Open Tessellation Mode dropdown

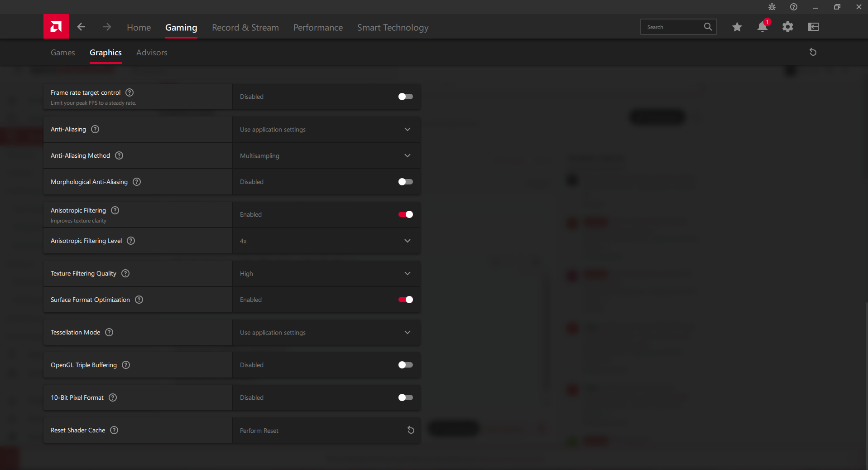click(x=326, y=332)
